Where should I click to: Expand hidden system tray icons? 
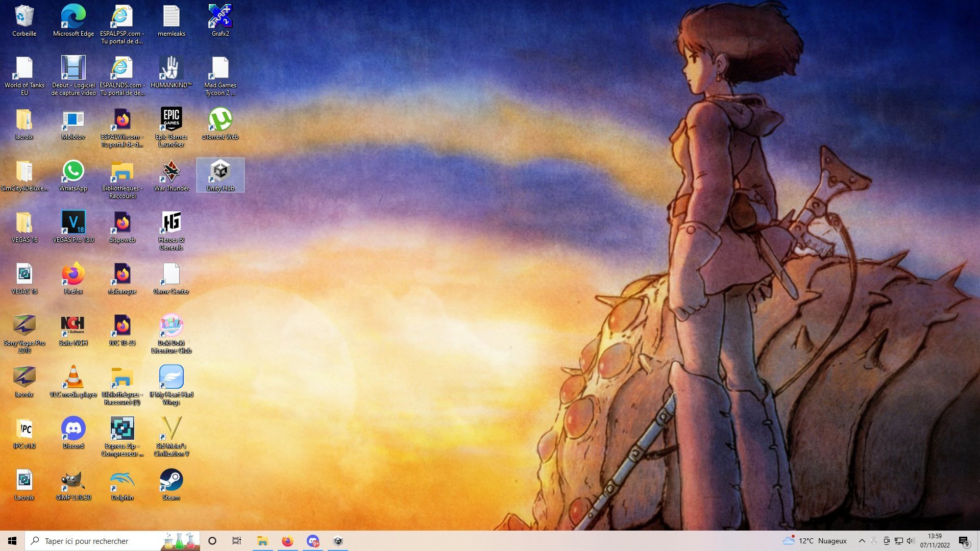point(862,541)
